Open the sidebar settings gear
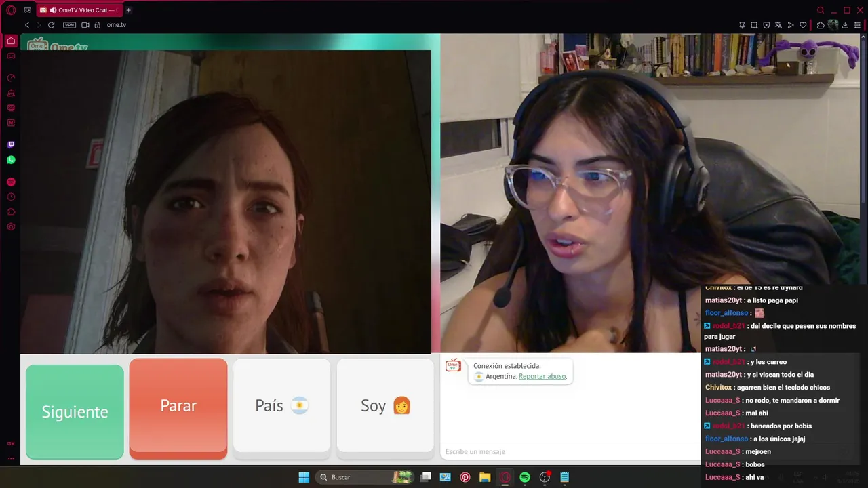 11,226
